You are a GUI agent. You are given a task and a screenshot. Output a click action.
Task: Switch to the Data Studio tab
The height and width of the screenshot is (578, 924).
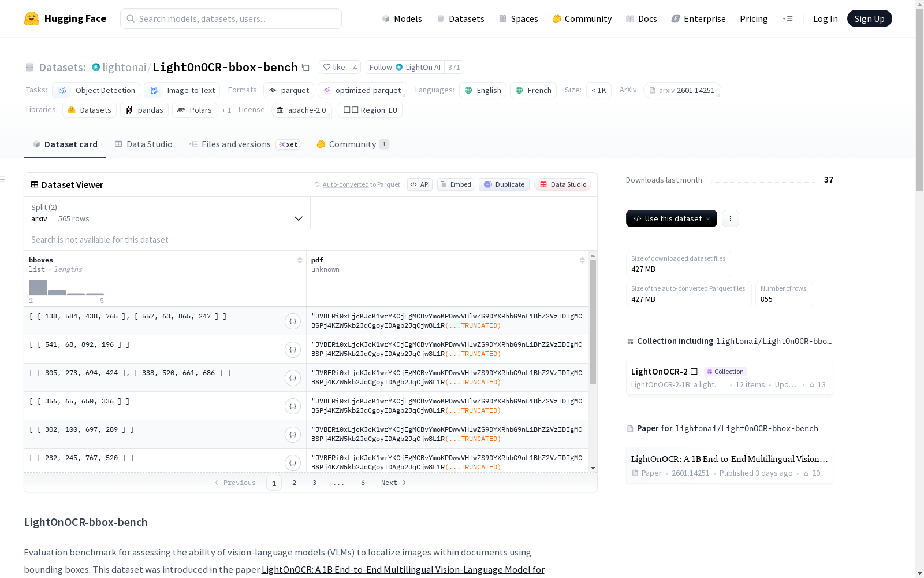pyautogui.click(x=143, y=144)
